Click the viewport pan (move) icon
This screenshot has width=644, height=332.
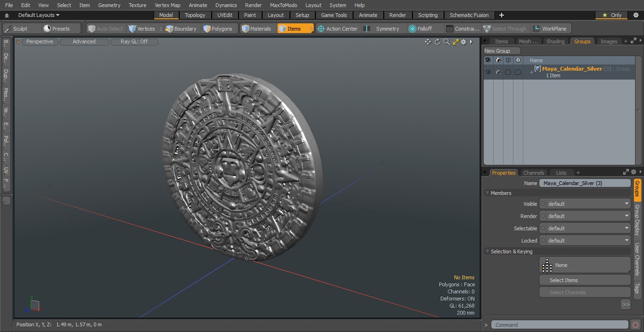coord(428,42)
